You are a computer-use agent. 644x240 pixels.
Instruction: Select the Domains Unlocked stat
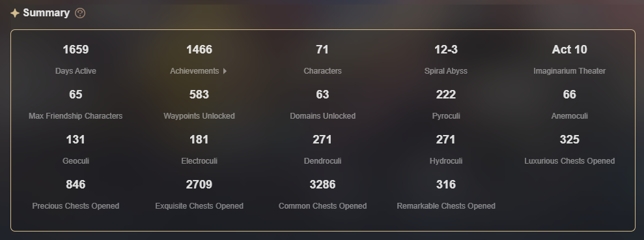click(322, 104)
